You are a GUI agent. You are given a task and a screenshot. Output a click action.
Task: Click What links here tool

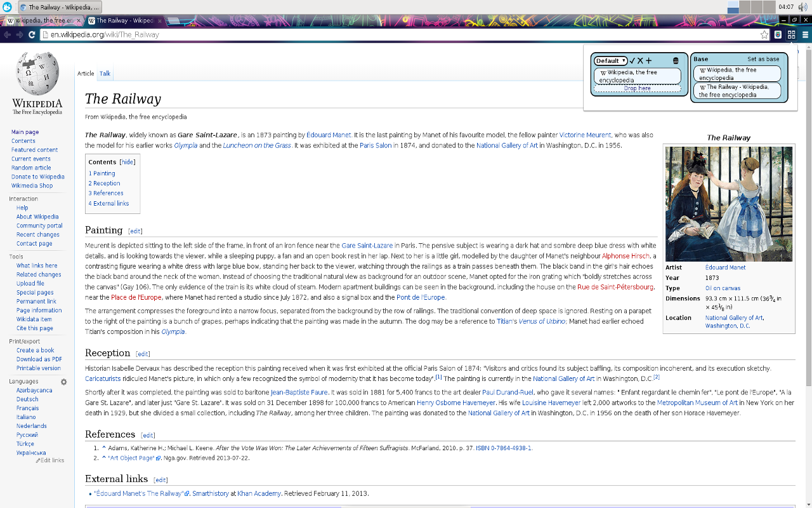tap(37, 265)
